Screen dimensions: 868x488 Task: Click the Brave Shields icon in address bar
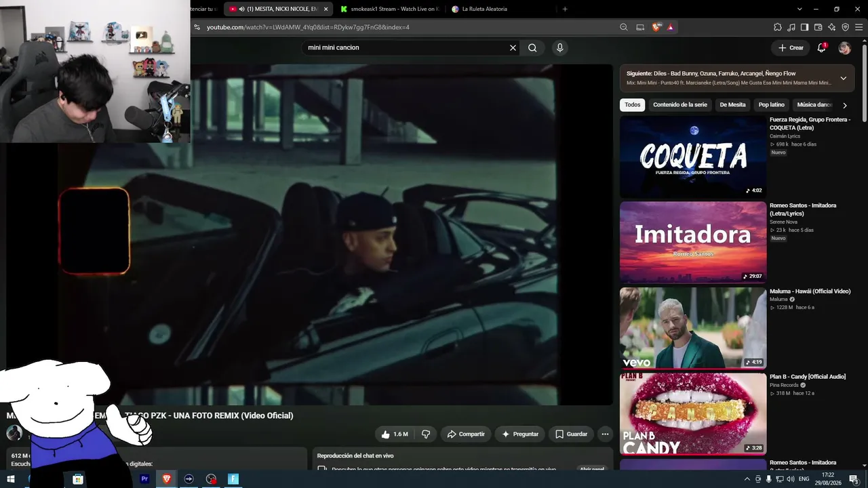[656, 27]
